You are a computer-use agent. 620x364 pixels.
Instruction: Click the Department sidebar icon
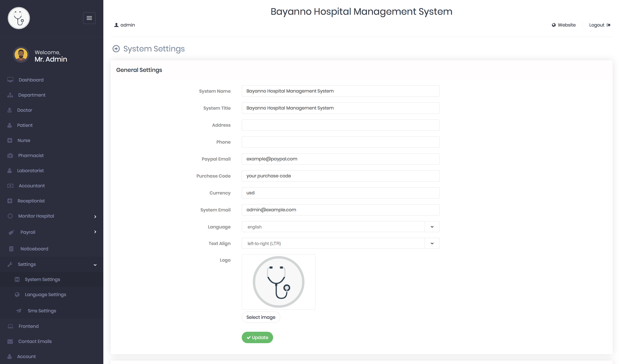pos(10,94)
